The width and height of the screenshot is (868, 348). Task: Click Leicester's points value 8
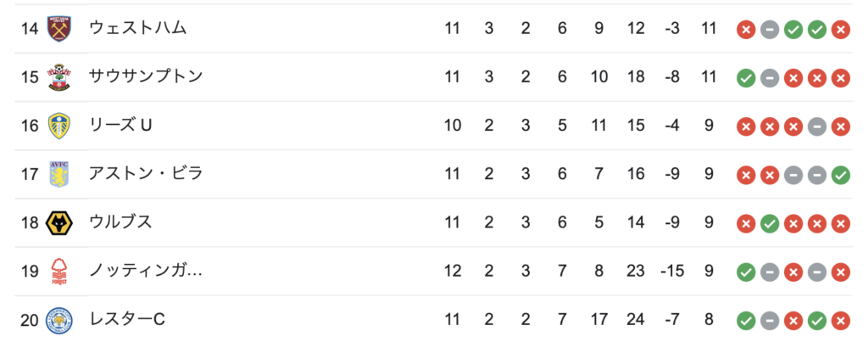click(709, 320)
